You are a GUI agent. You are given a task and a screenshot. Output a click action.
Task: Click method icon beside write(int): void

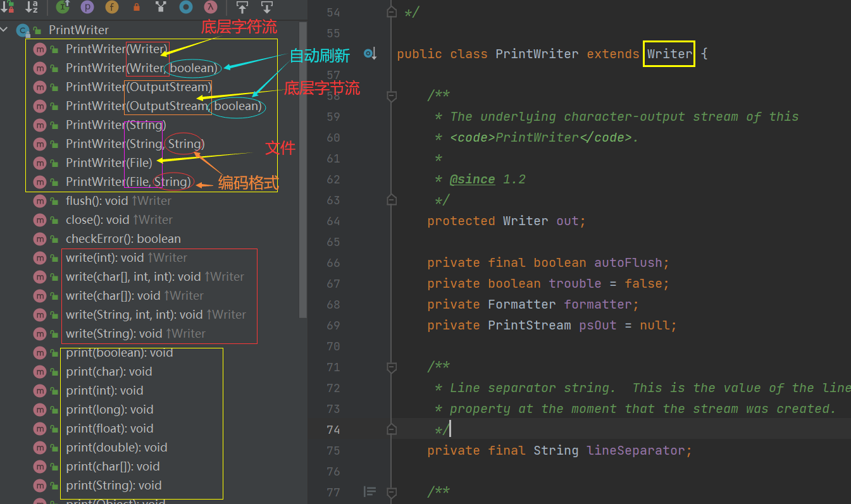click(x=40, y=257)
